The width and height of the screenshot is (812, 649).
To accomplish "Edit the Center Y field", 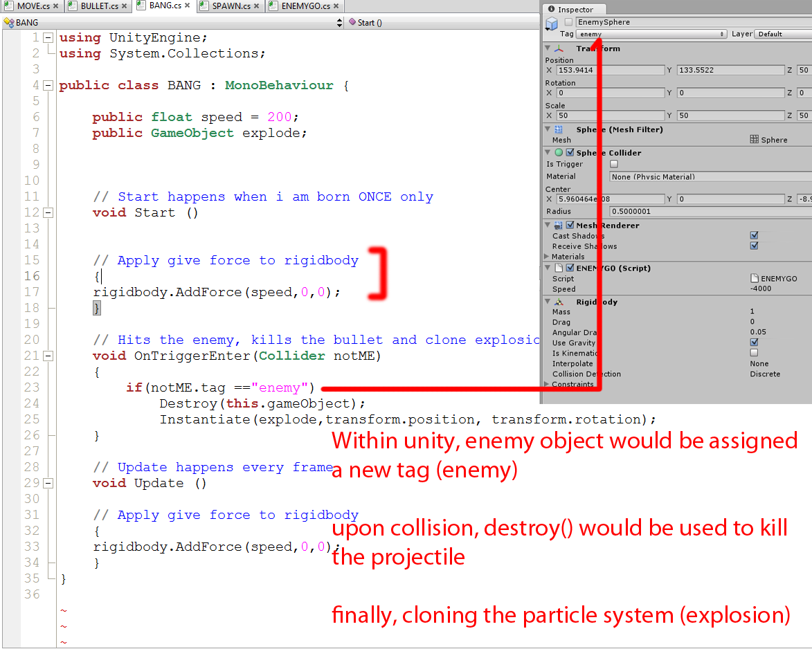I will (731, 199).
